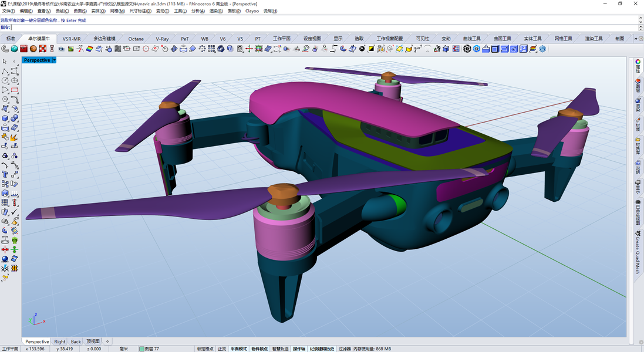Click the stacked colored layers icon
This screenshot has width=644, height=352.
[x=532, y=49]
